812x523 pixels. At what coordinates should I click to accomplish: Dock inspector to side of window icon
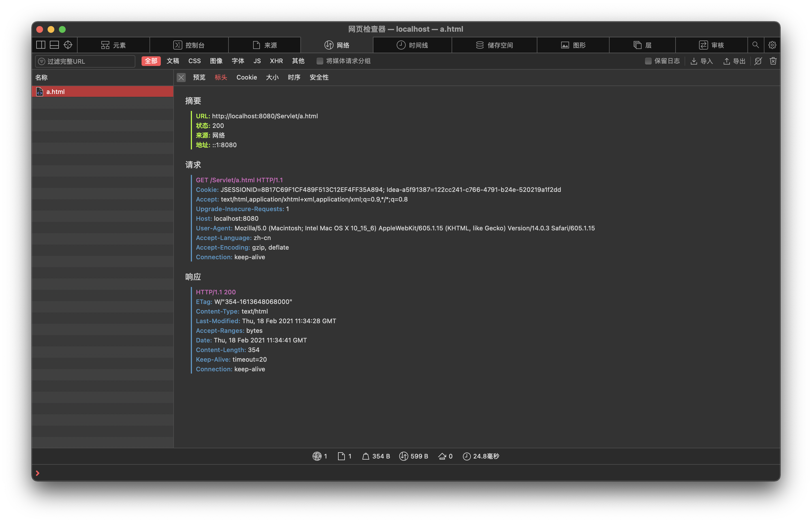[x=41, y=45]
